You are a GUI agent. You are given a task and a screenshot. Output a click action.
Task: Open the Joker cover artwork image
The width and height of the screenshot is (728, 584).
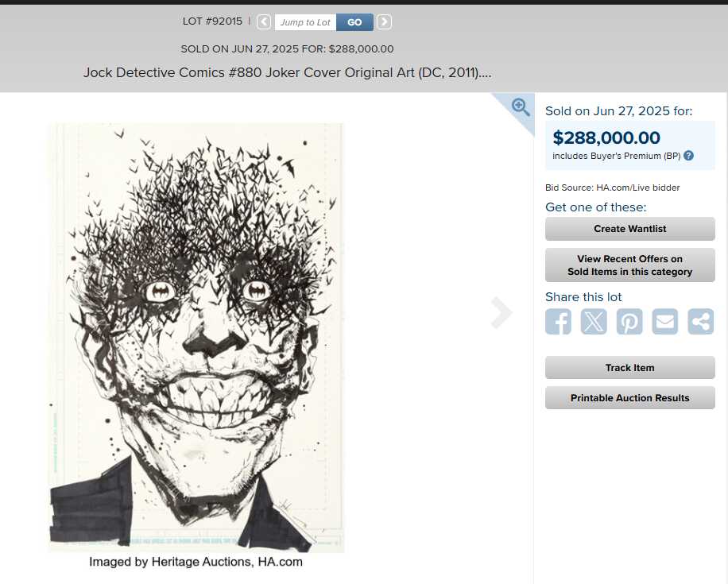click(196, 338)
